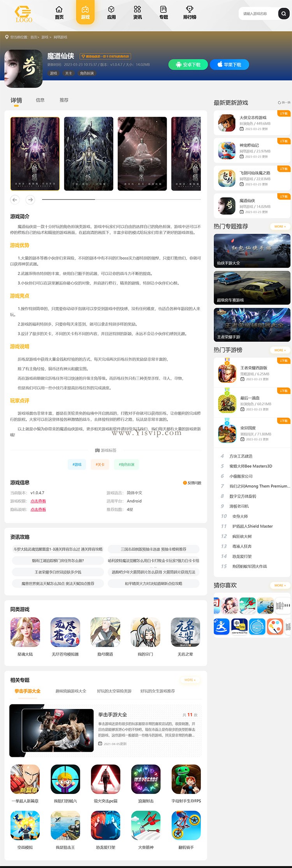
Task: Click ranking entry 护盾超人Shield Master
Action: pos(253,526)
